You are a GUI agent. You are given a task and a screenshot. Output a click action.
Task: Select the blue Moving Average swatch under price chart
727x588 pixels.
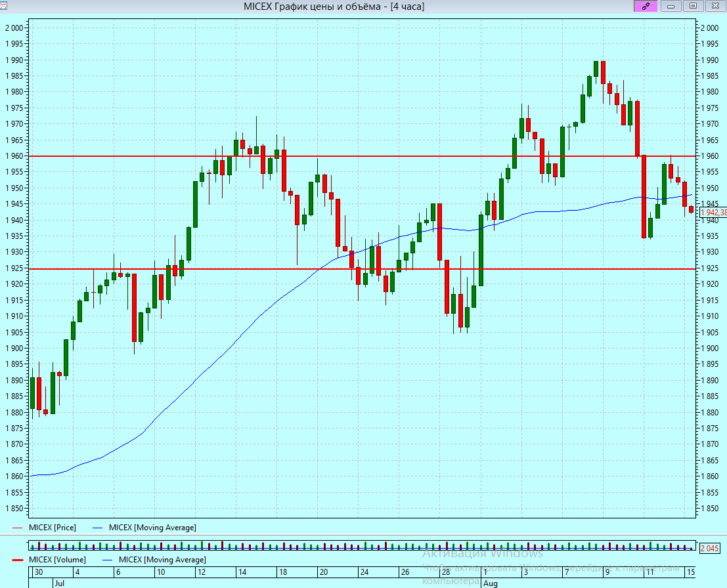point(98,528)
